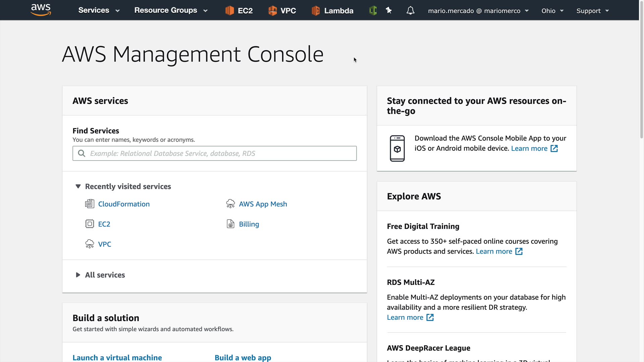This screenshot has width=644, height=362.
Task: Click the Launch a virtual machine link
Action: (x=117, y=357)
